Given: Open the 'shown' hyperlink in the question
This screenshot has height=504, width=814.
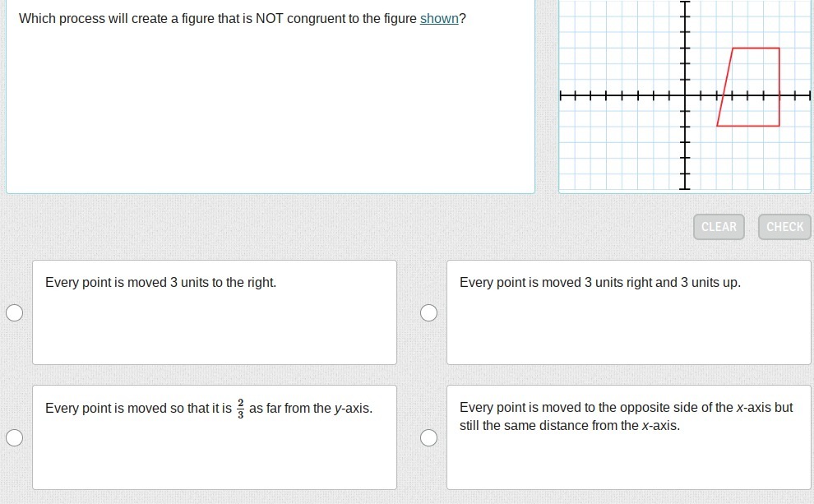Looking at the screenshot, I should click(x=439, y=18).
